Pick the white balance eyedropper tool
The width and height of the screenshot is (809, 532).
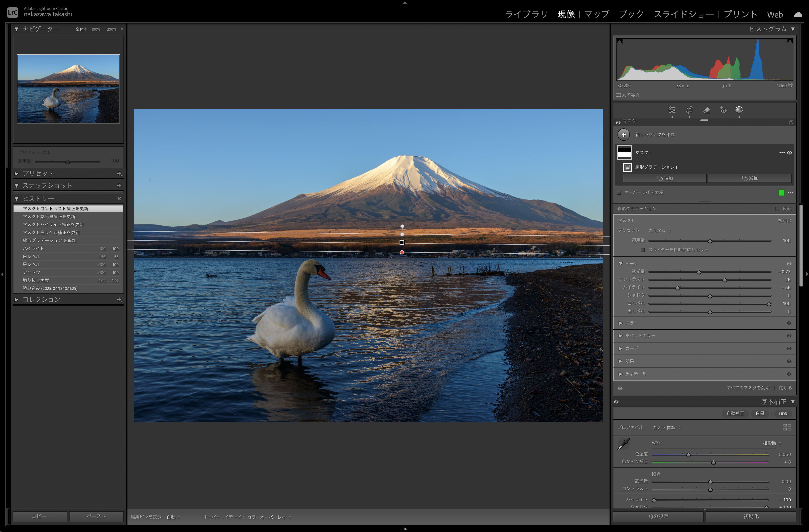(x=623, y=444)
